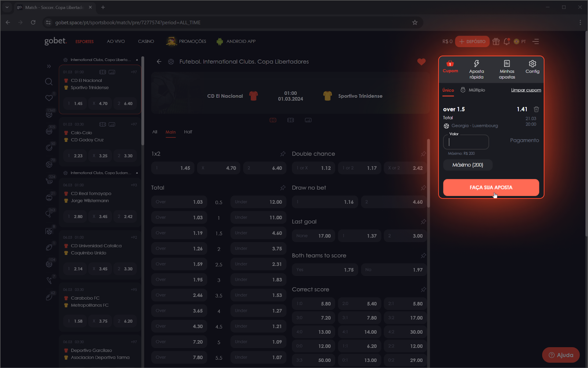Open the Aposta rápida tab
The width and height of the screenshot is (588, 368).
click(476, 70)
